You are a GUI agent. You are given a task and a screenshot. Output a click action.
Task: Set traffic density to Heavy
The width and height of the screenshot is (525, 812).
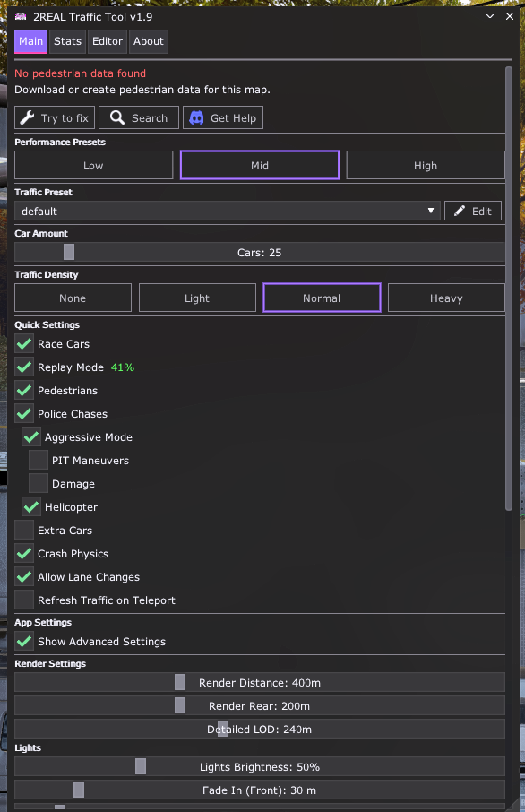(x=446, y=298)
